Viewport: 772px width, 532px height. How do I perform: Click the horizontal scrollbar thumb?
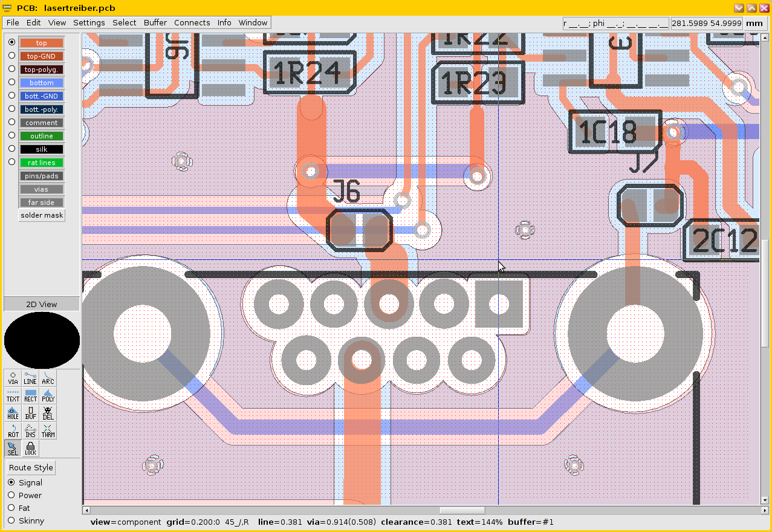[x=462, y=511]
